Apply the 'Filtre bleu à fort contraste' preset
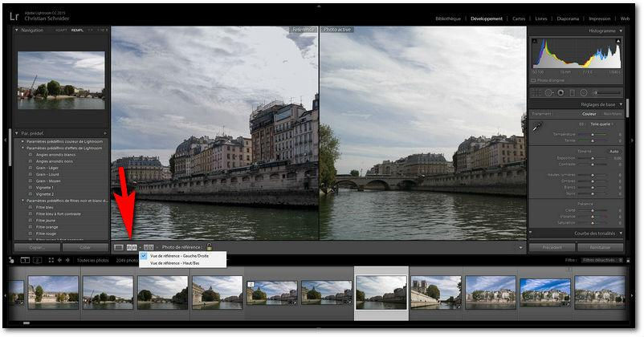The image size is (644, 337). [x=59, y=214]
